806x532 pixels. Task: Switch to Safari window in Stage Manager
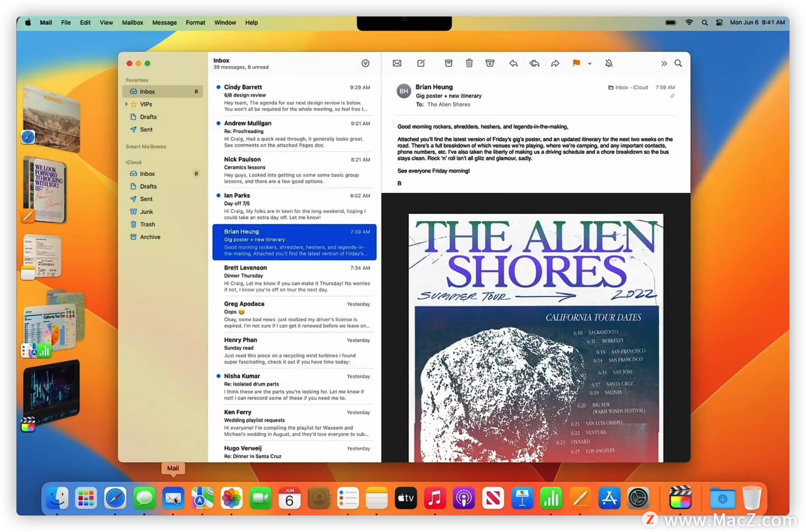click(50, 119)
